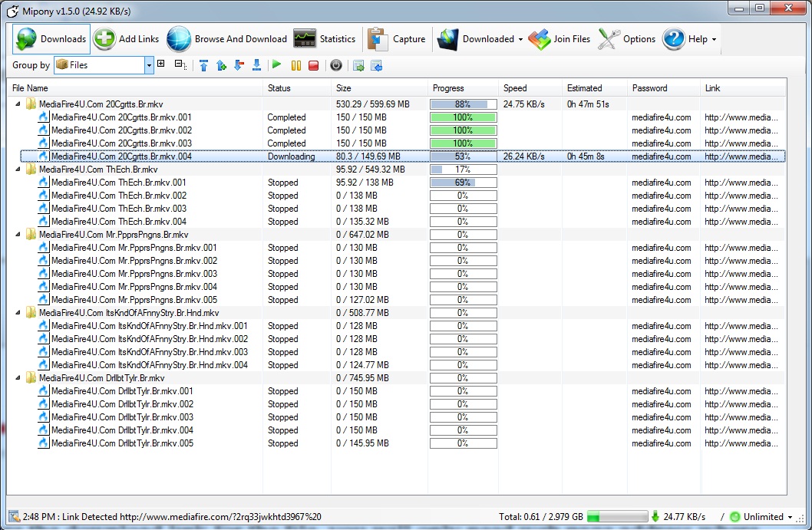
Task: Click expand all groups icon
Action: point(161,64)
